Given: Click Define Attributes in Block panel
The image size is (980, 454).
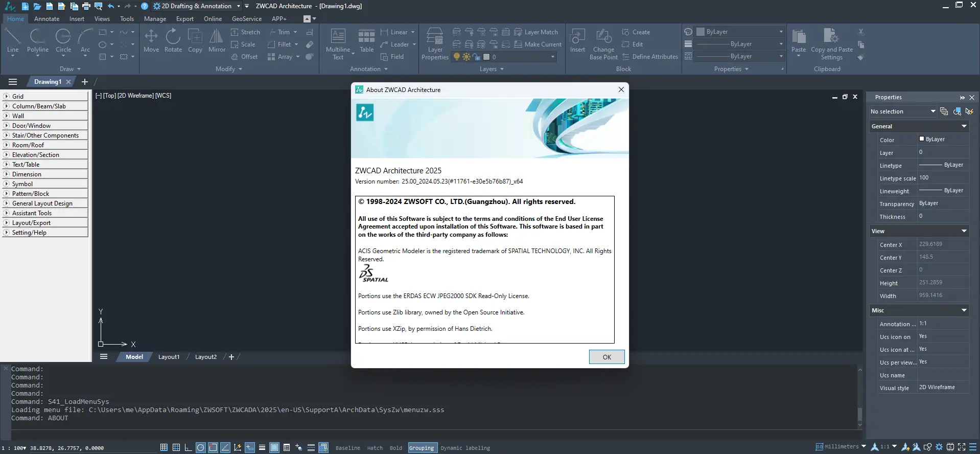Looking at the screenshot, I should tap(650, 57).
